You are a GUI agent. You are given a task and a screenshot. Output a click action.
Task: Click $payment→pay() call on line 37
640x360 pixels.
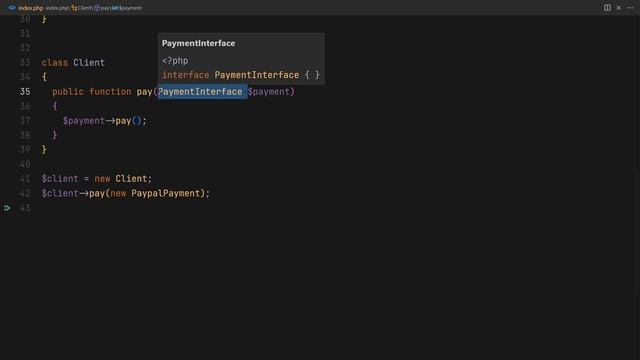104,121
